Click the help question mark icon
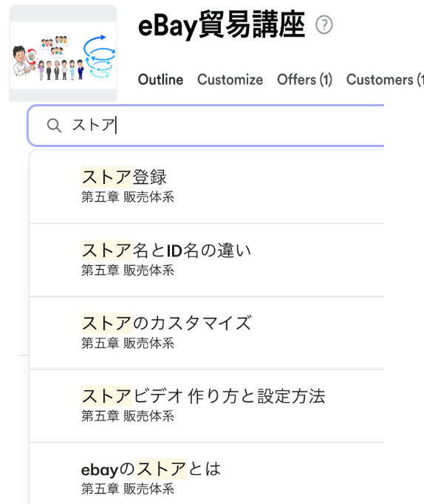The image size is (424, 504). tap(324, 24)
